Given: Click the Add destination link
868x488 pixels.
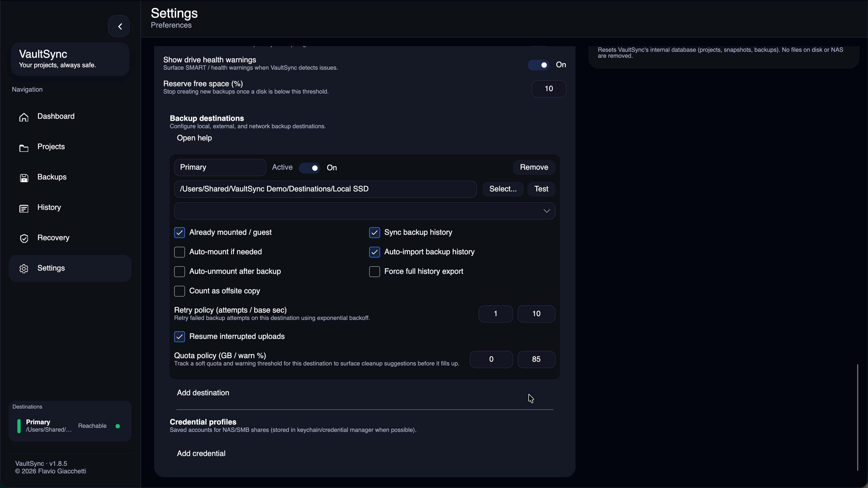Looking at the screenshot, I should (x=203, y=393).
